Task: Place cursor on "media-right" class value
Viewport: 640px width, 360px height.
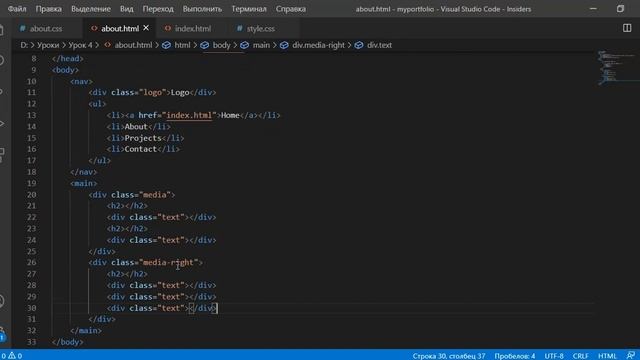Action: pyautogui.click(x=170, y=262)
